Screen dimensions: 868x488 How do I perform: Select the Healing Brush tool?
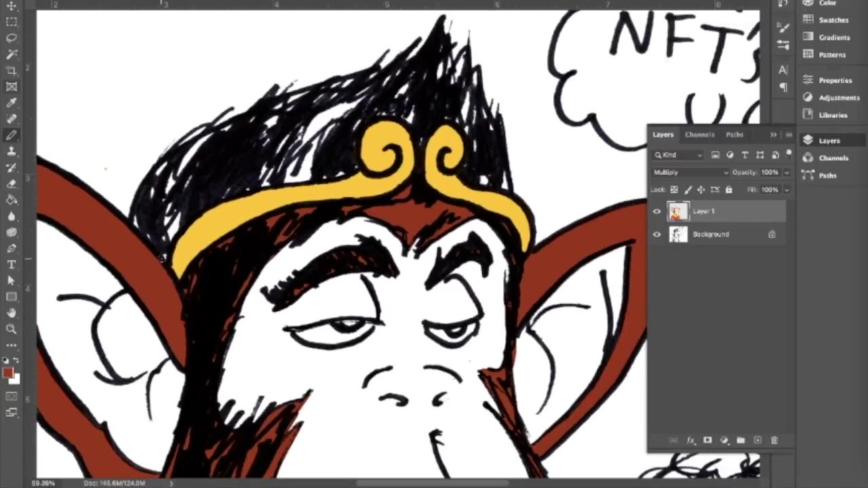[12, 119]
